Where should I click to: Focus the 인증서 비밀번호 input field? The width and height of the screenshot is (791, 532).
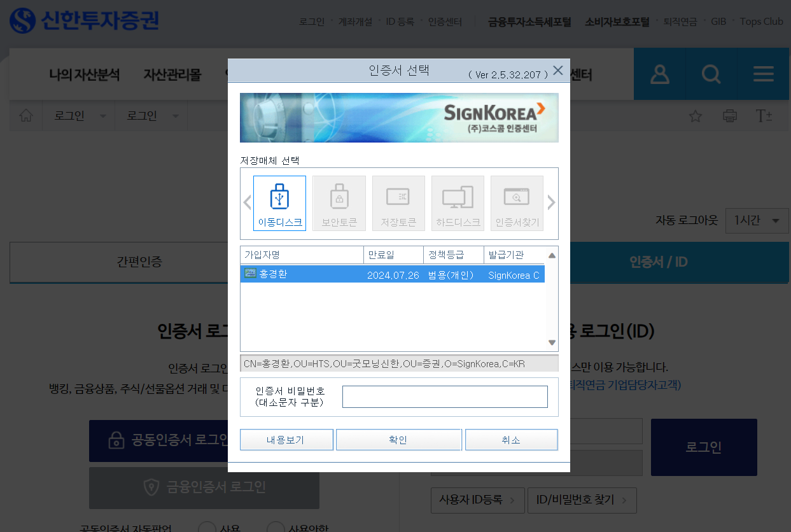tap(445, 396)
